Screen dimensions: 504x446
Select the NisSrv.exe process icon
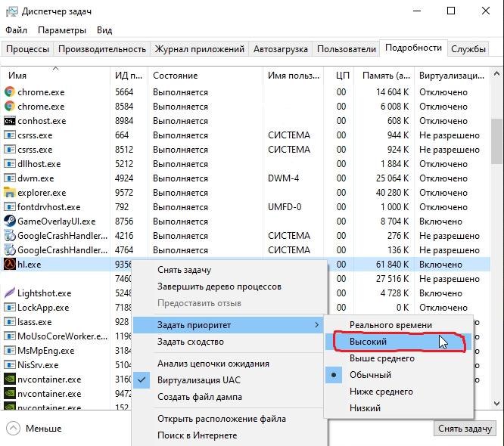tap(10, 365)
